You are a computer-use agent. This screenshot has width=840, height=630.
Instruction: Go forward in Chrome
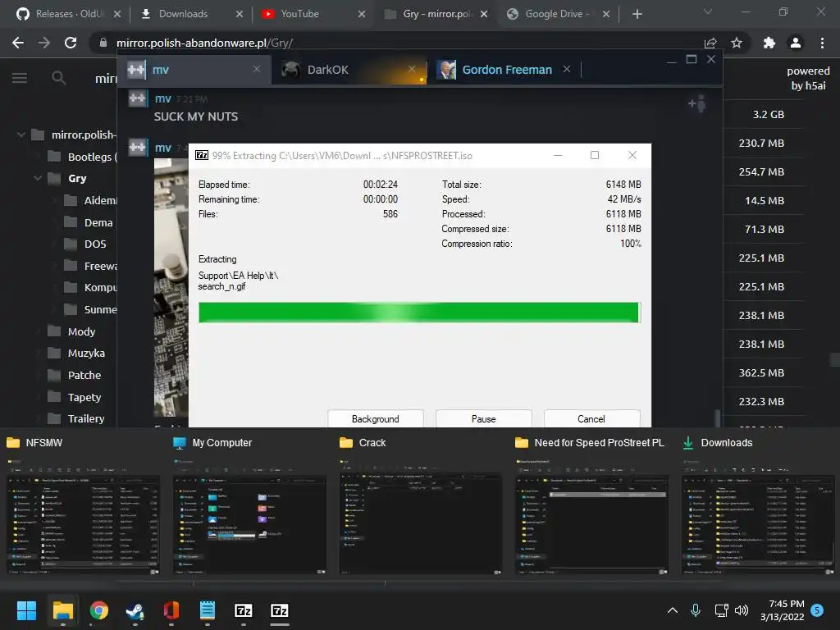[44, 43]
